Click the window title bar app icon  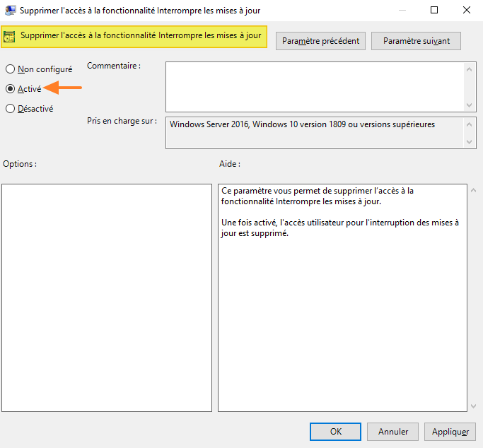(10, 10)
